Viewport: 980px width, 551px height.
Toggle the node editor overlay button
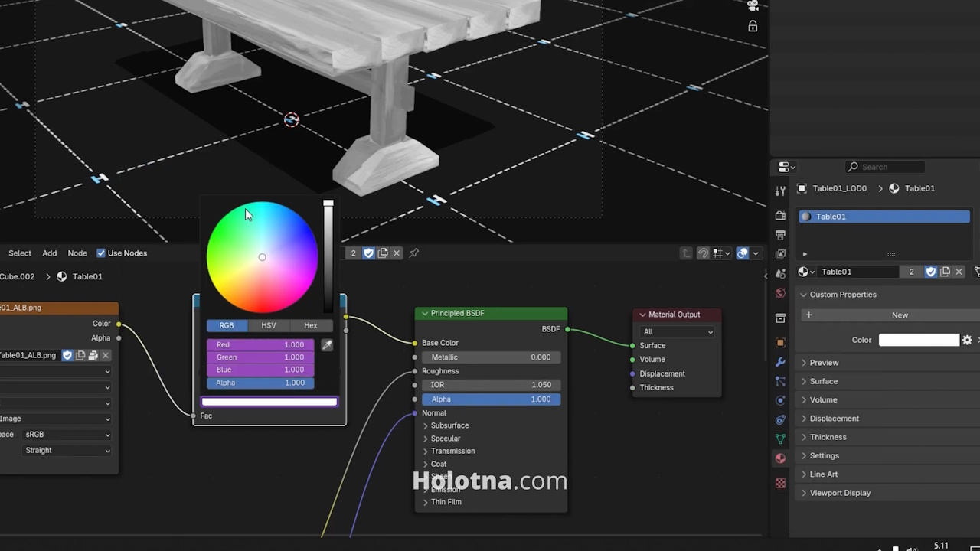coord(742,253)
